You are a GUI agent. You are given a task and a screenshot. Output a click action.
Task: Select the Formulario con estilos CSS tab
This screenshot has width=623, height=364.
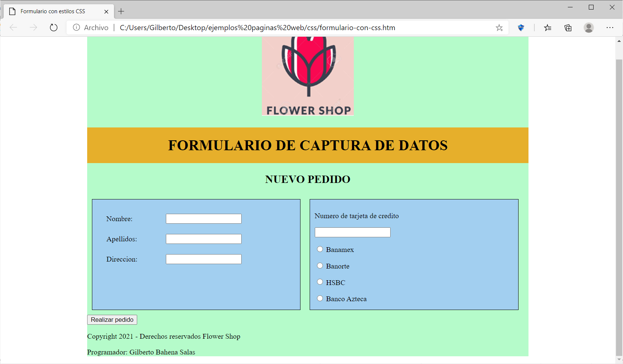pos(59,11)
